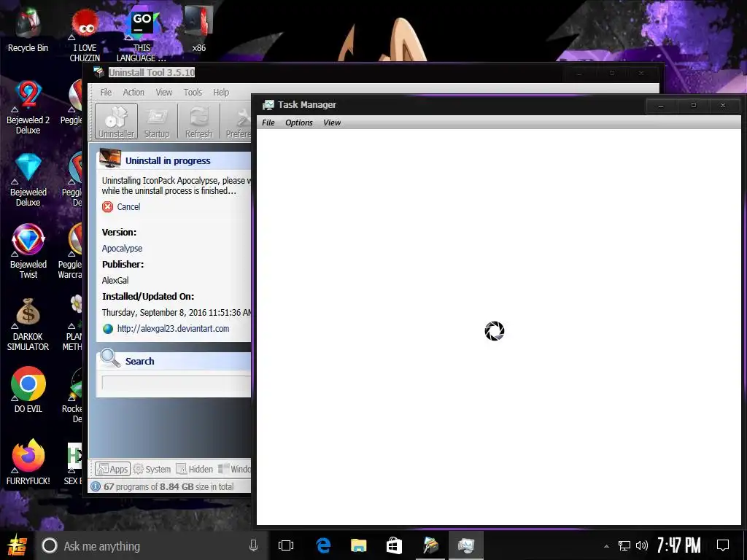The height and width of the screenshot is (560, 747).
Task: Click the Uninstaller toolbar icon in Uninstall Tool
Action: tap(116, 122)
